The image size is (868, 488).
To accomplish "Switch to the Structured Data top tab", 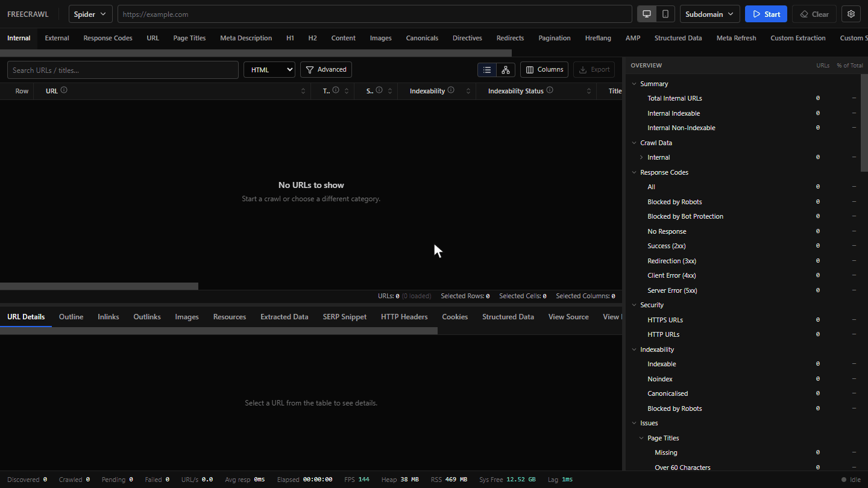I will pos(678,38).
